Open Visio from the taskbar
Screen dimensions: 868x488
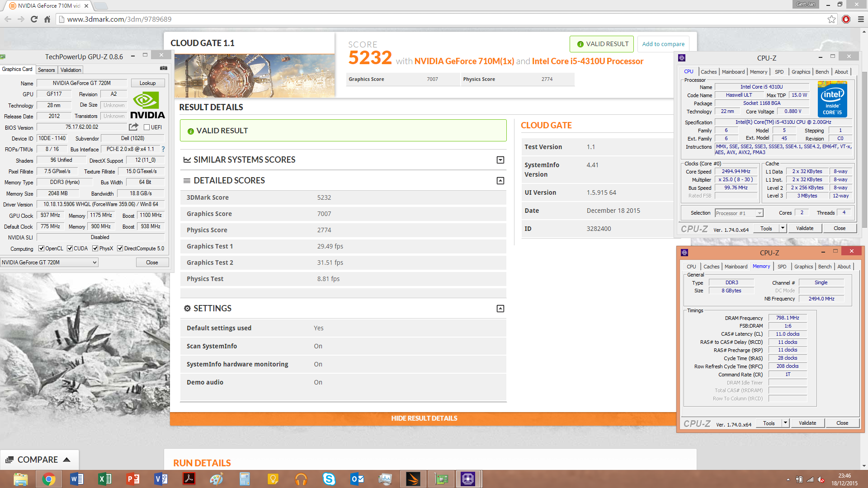click(x=161, y=479)
